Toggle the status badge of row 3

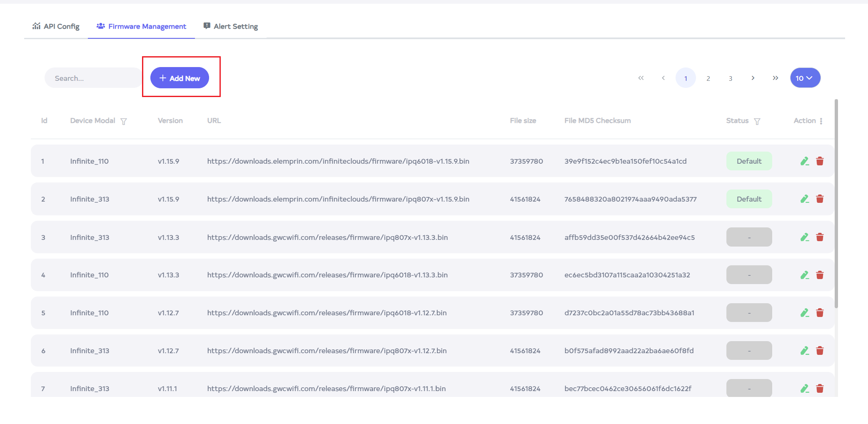click(749, 237)
